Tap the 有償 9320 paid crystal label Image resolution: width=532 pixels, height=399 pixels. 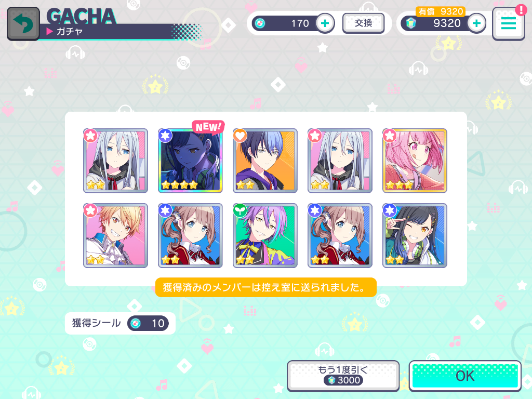pos(441,11)
